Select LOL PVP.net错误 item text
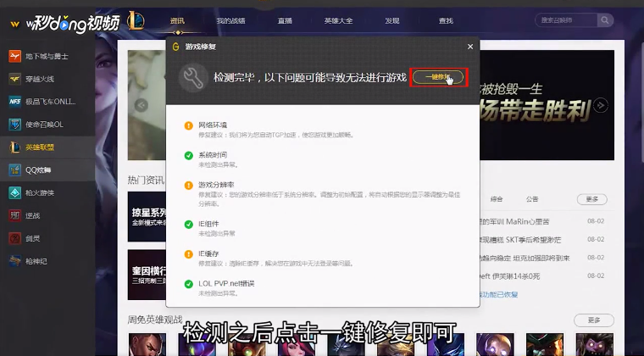 click(x=226, y=284)
